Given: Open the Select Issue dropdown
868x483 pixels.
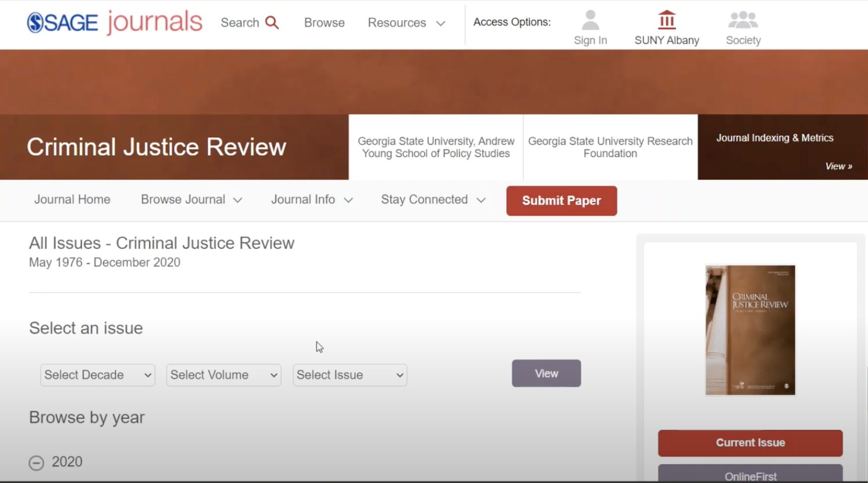Looking at the screenshot, I should [x=350, y=375].
